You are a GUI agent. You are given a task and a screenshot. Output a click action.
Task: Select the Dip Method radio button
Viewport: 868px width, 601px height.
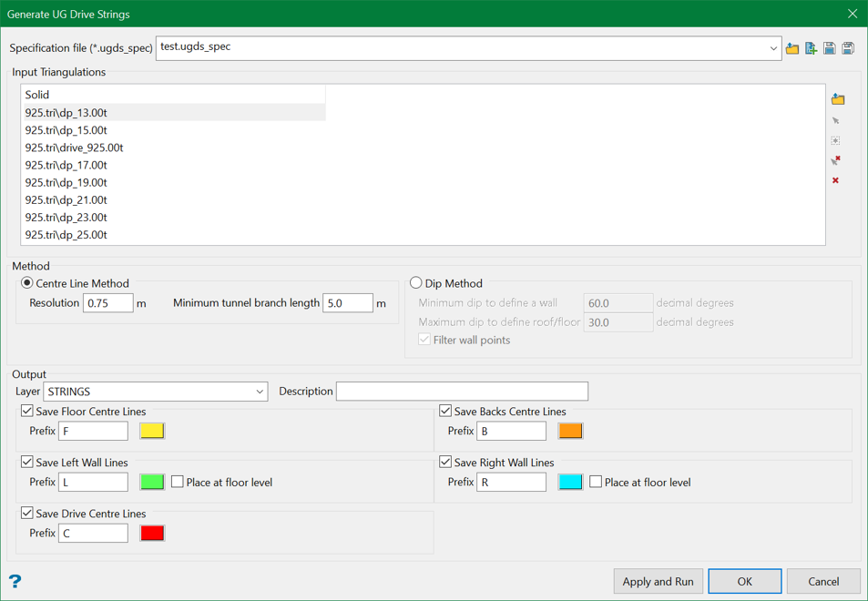[416, 283]
